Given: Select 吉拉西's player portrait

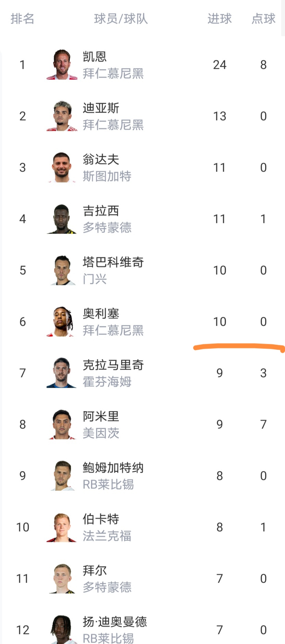Looking at the screenshot, I should 62,219.
